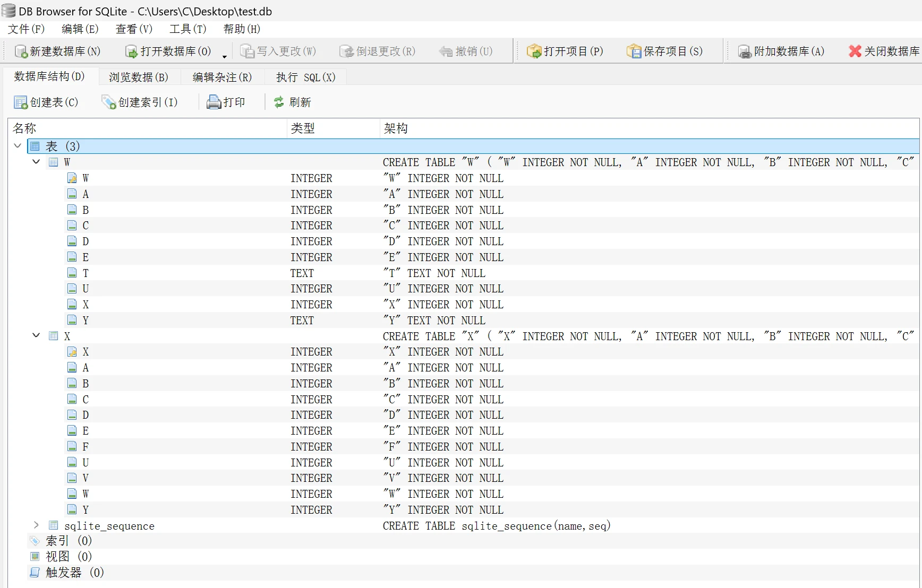Click the Attach Database (附加数据库) icon

click(x=744, y=51)
